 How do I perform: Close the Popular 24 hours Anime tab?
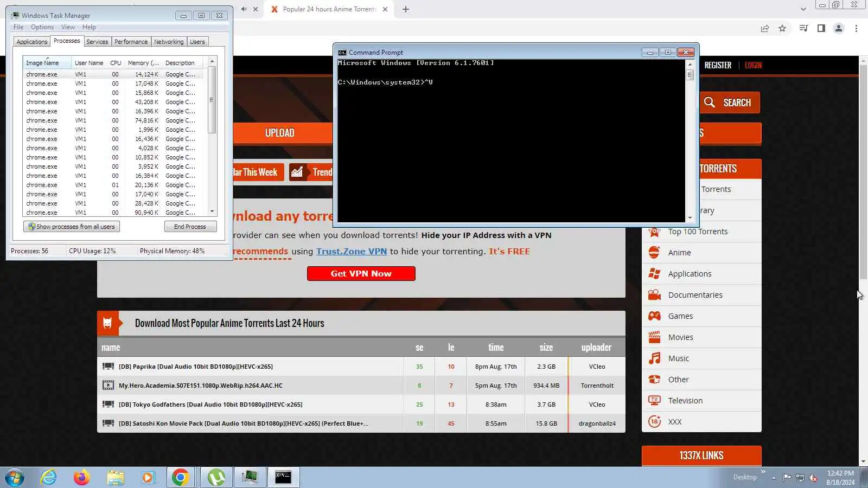click(385, 9)
